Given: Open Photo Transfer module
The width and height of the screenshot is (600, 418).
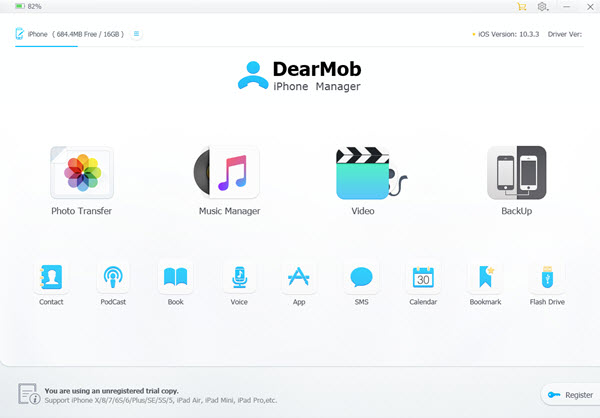Looking at the screenshot, I should click(82, 173).
